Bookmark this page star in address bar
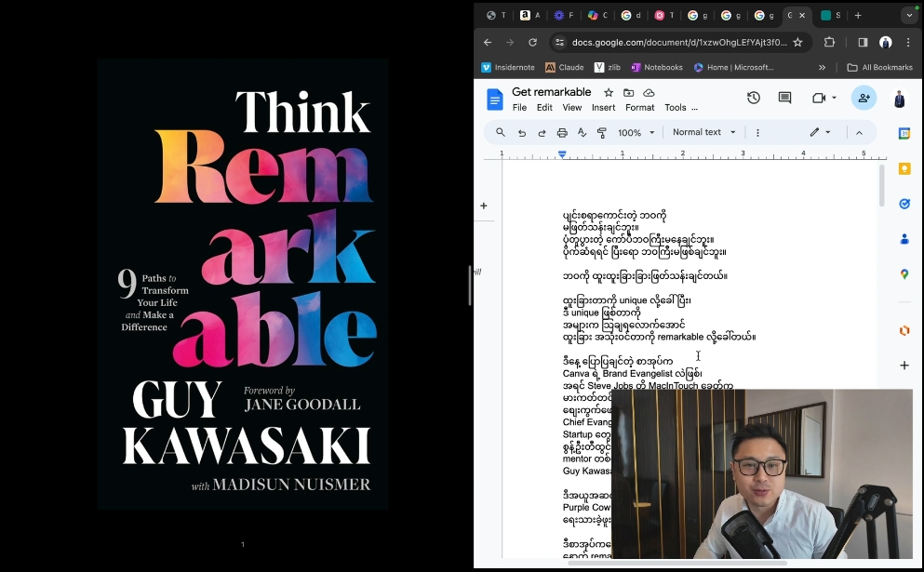Image resolution: width=924 pixels, height=572 pixels. click(x=797, y=43)
